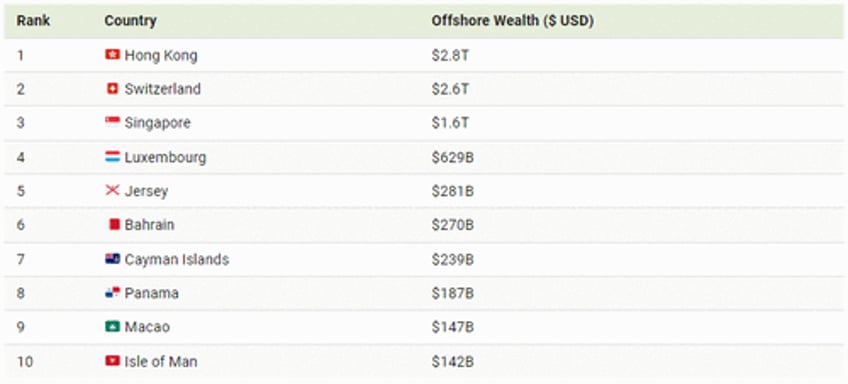Select the Jersey flag icon
Viewport: 848px width, 384px height.
point(112,190)
